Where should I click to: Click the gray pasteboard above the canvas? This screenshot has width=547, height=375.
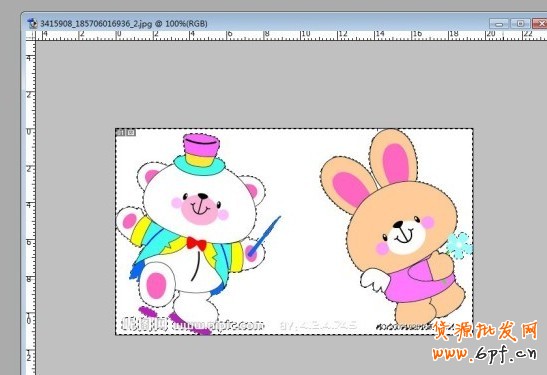tap(290, 84)
